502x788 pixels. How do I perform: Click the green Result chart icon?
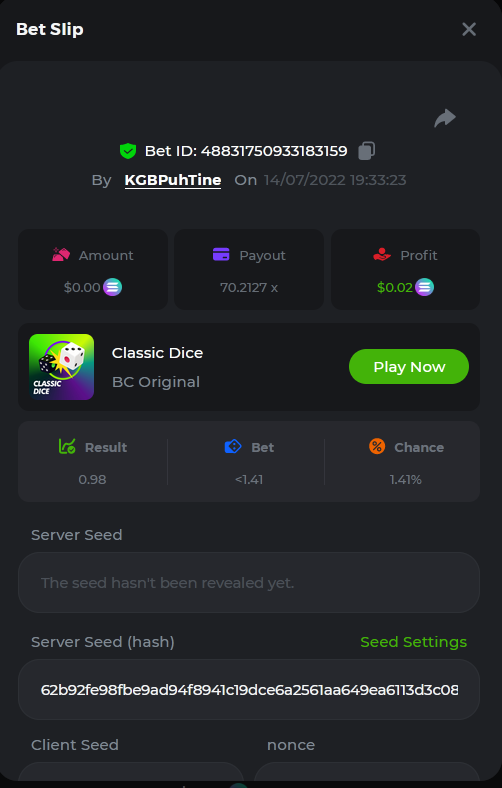pyautogui.click(x=67, y=446)
